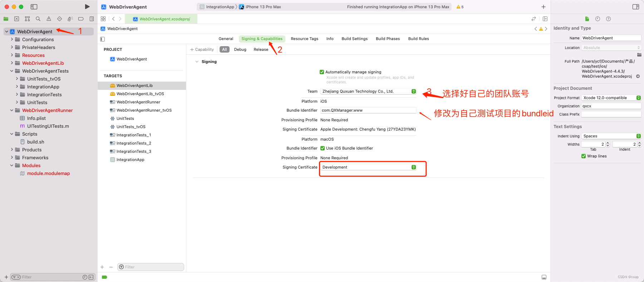
Task: Click the code review arrows icon
Action: 534,19
